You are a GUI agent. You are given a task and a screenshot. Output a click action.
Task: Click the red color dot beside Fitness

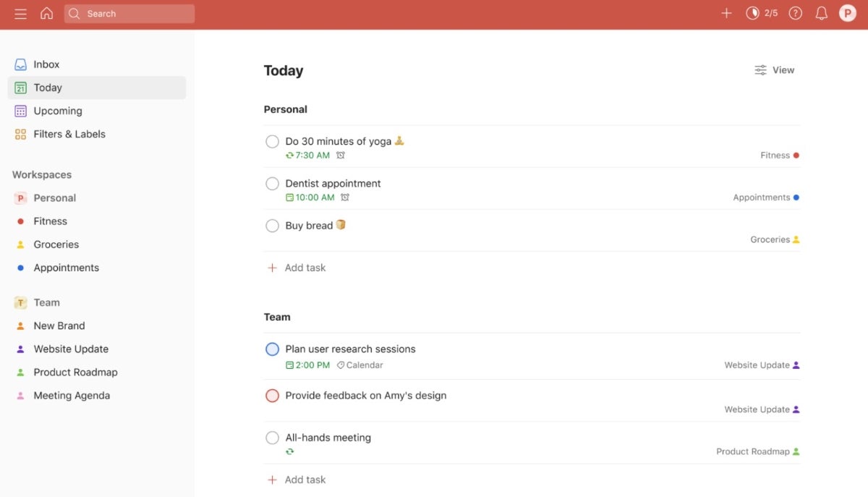[x=20, y=221]
